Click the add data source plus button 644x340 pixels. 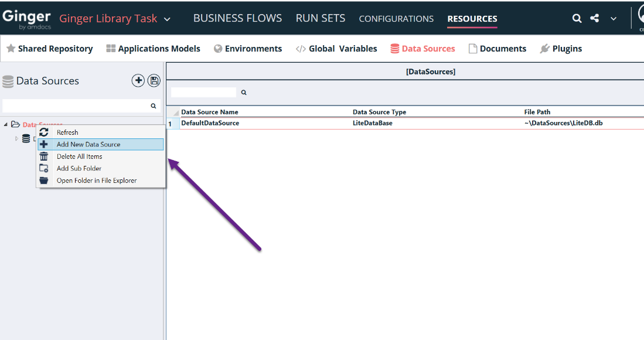[x=138, y=80]
